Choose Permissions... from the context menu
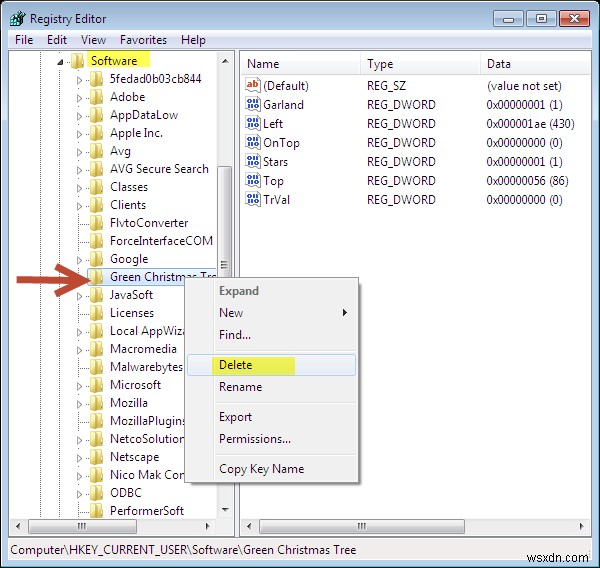This screenshot has width=600, height=568. coord(272,439)
